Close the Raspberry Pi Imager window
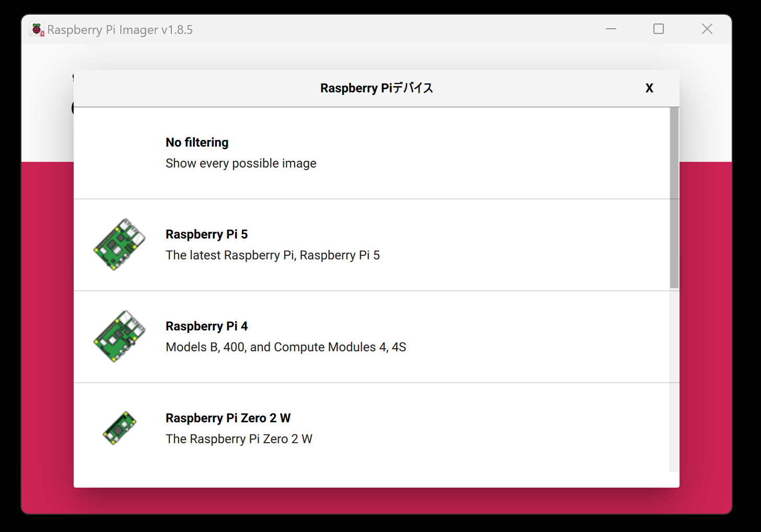The height and width of the screenshot is (532, 761). (x=707, y=29)
